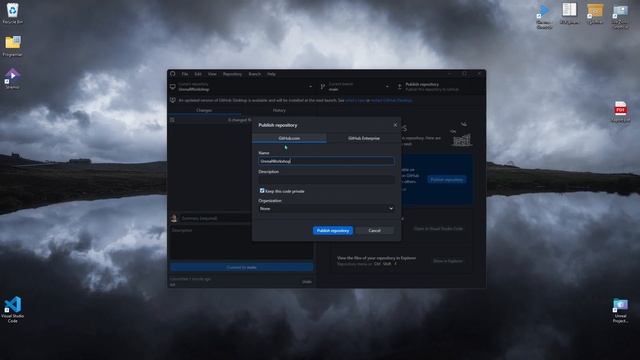Open the Repository menu
The image size is (640, 360).
click(x=232, y=74)
